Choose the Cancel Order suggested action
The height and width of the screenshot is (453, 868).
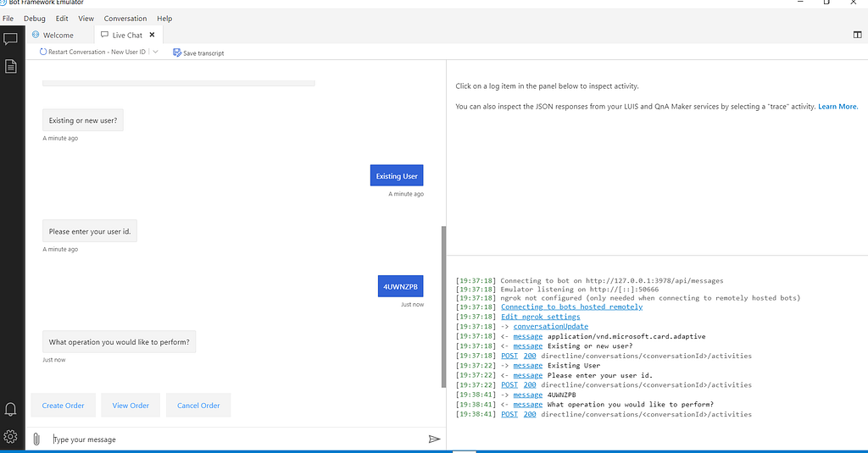(x=198, y=406)
